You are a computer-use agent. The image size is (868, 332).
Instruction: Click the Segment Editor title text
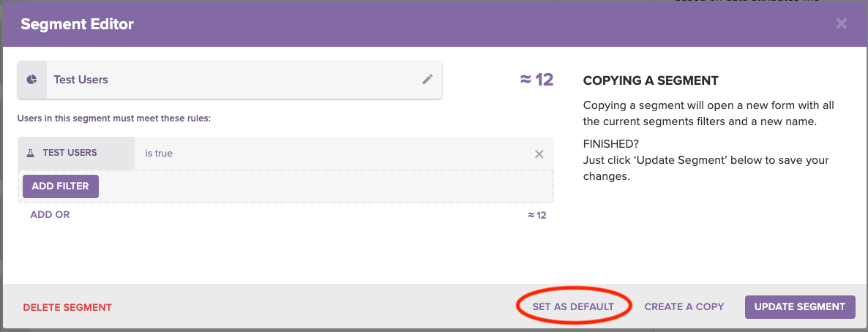77,24
